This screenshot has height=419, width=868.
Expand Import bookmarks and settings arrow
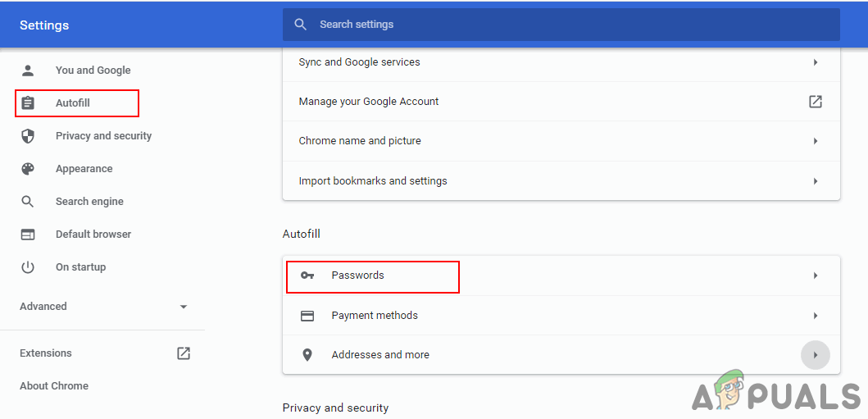pyautogui.click(x=816, y=181)
